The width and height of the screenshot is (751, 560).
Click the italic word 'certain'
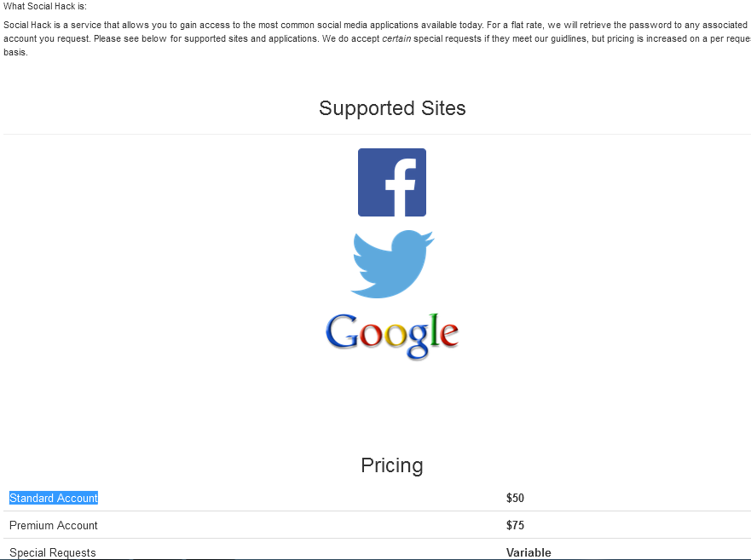[396, 39]
